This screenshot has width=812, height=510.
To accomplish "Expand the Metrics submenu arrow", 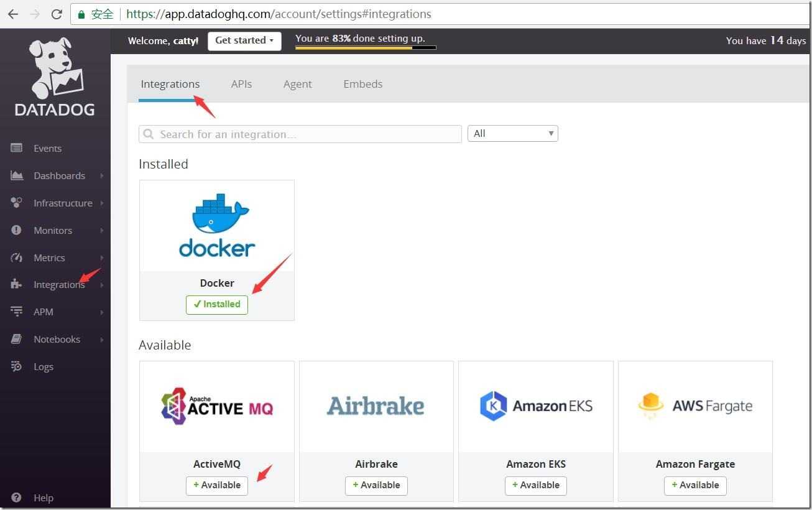I will click(x=101, y=257).
